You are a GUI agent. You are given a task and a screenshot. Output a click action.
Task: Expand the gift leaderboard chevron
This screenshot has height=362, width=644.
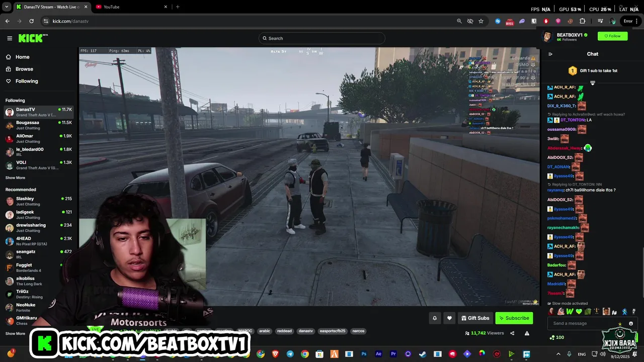tap(593, 83)
